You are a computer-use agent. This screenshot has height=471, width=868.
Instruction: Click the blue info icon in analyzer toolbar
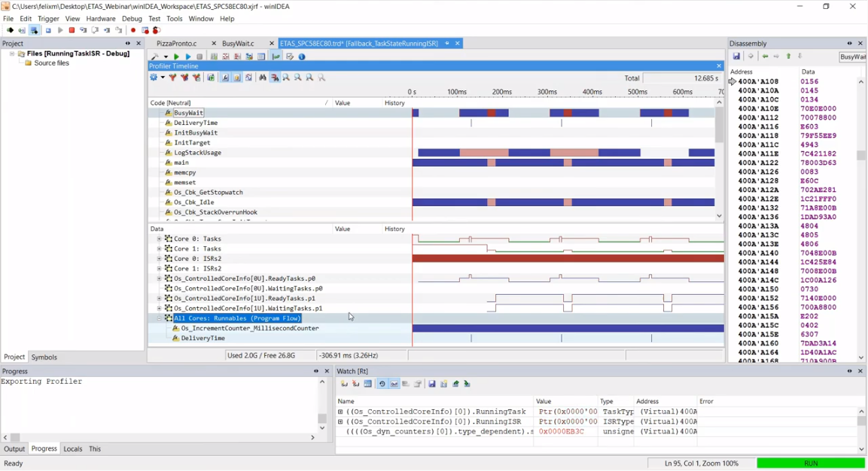point(302,57)
